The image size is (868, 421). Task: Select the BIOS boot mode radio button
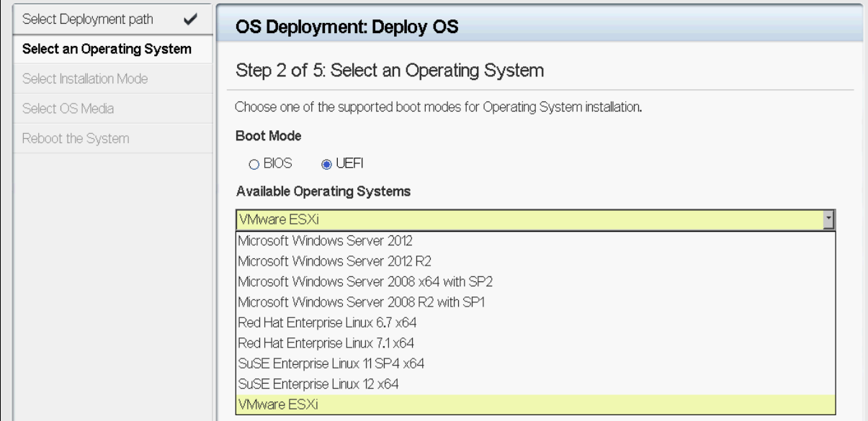click(x=254, y=164)
